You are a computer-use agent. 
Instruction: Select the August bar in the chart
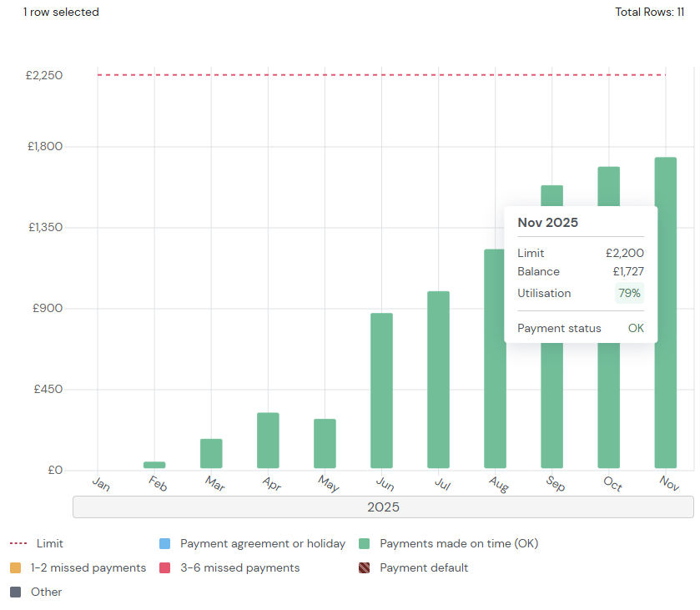pos(495,359)
